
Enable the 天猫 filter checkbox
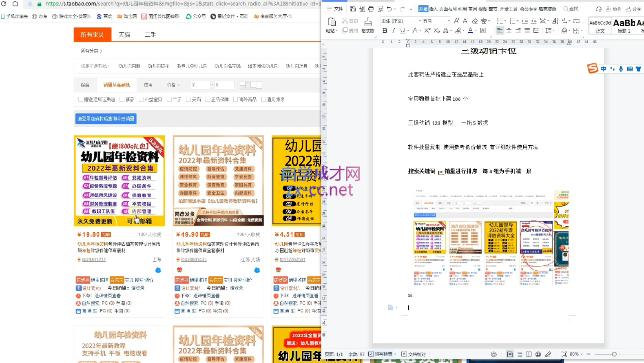point(188,99)
